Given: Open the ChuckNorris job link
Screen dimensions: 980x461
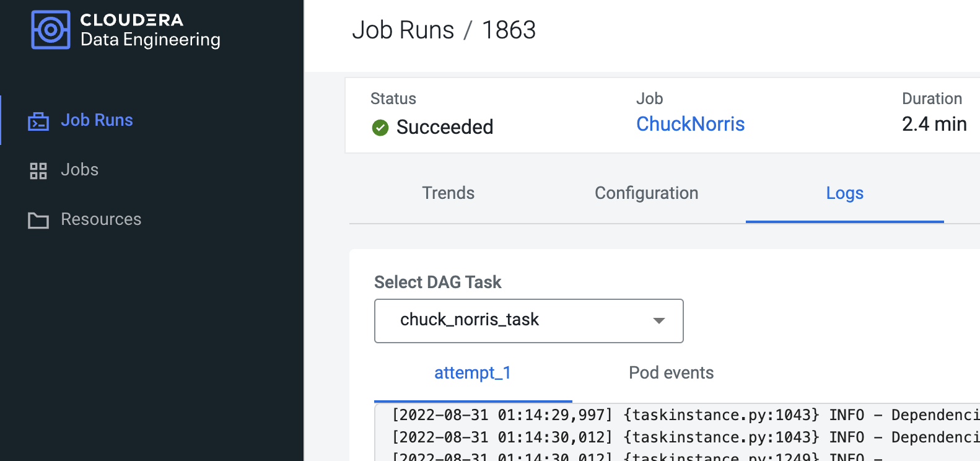Looking at the screenshot, I should 691,125.
